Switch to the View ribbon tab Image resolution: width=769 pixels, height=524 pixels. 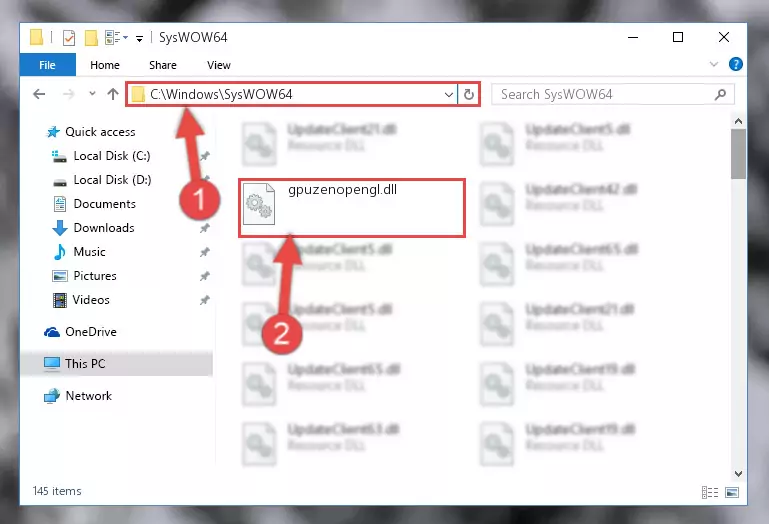[x=219, y=65]
